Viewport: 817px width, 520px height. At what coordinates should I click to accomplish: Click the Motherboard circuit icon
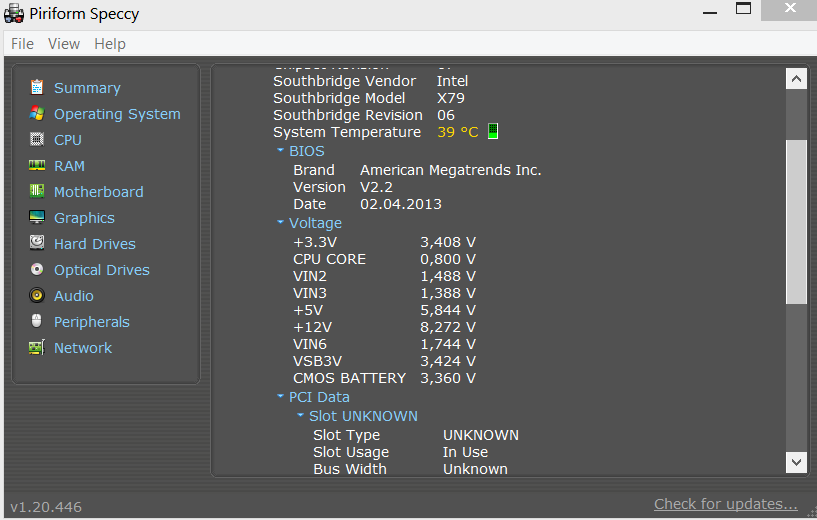click(36, 191)
